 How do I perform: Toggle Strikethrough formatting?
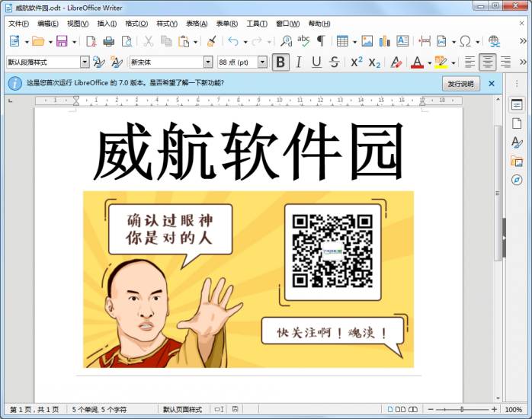pos(334,62)
